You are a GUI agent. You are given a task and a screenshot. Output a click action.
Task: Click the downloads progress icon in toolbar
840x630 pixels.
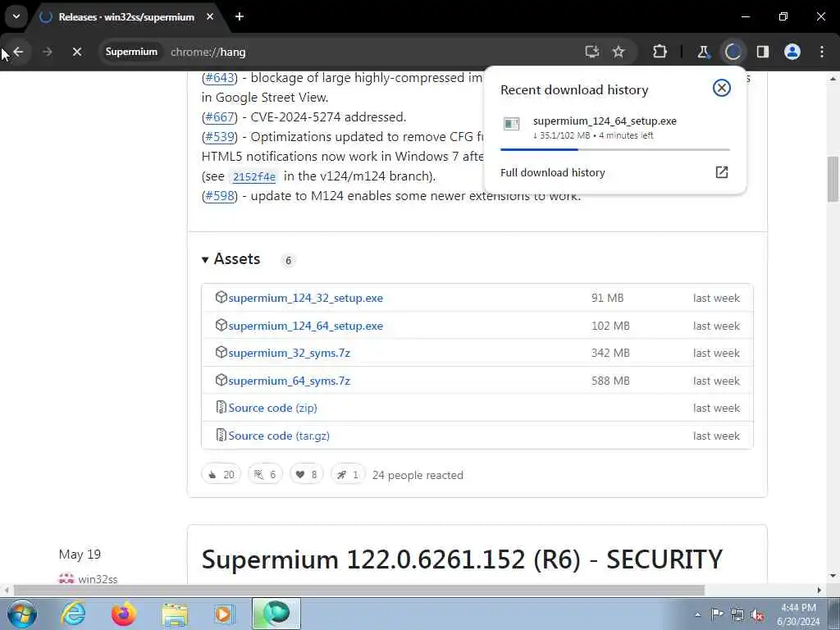[x=733, y=52]
